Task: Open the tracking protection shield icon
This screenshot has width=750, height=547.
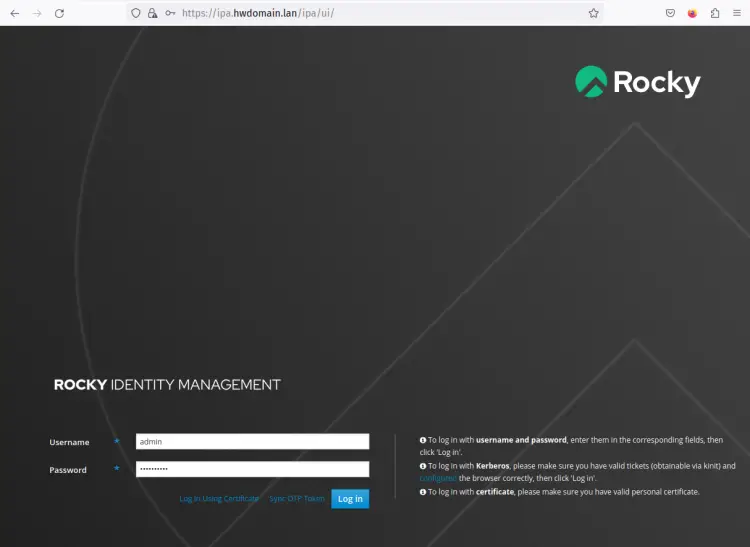Action: click(x=136, y=13)
